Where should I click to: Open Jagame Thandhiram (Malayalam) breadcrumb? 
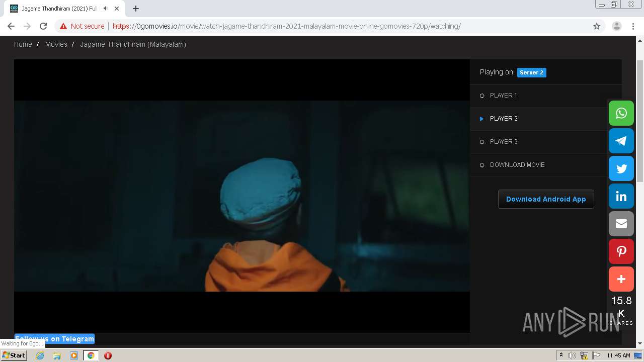click(133, 44)
